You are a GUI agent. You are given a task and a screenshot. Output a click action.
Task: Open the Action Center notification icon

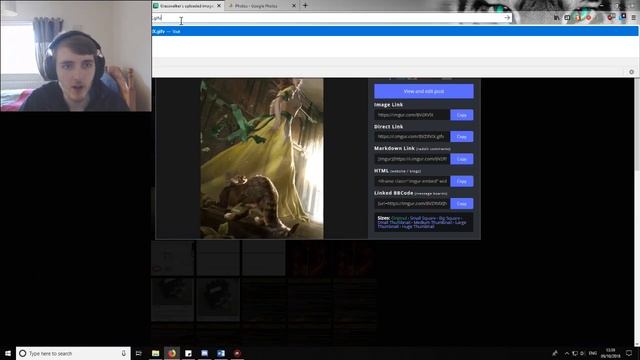click(x=629, y=353)
